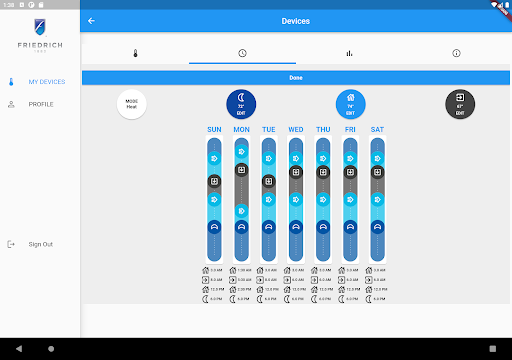This screenshot has height=360, width=512.
Task: Select the away marker on SUN slider
Action: point(214,181)
